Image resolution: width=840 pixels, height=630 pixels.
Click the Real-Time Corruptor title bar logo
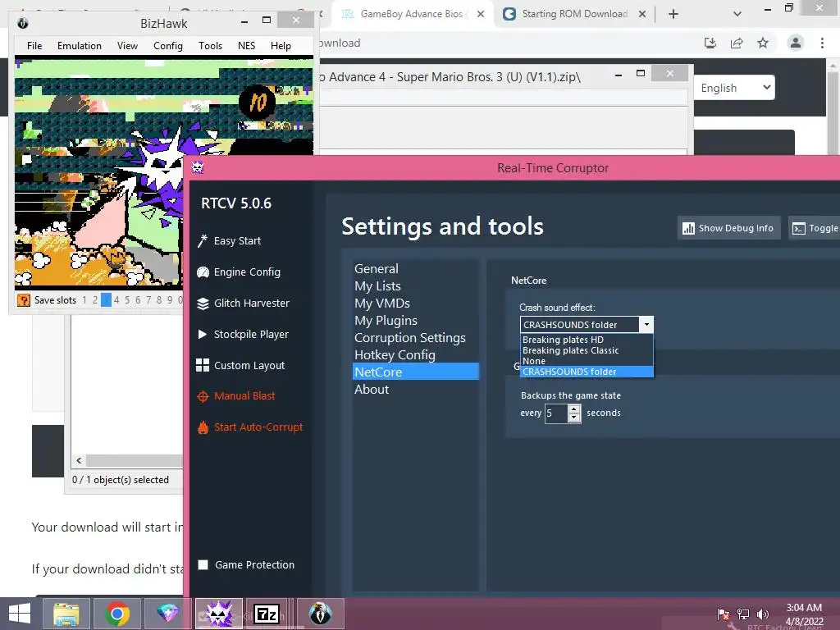[x=198, y=167]
